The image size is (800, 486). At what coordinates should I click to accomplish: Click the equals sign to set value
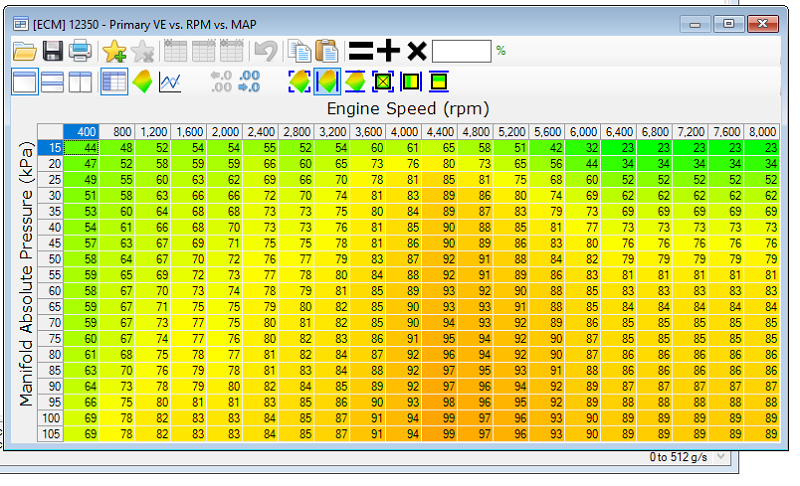[x=361, y=52]
